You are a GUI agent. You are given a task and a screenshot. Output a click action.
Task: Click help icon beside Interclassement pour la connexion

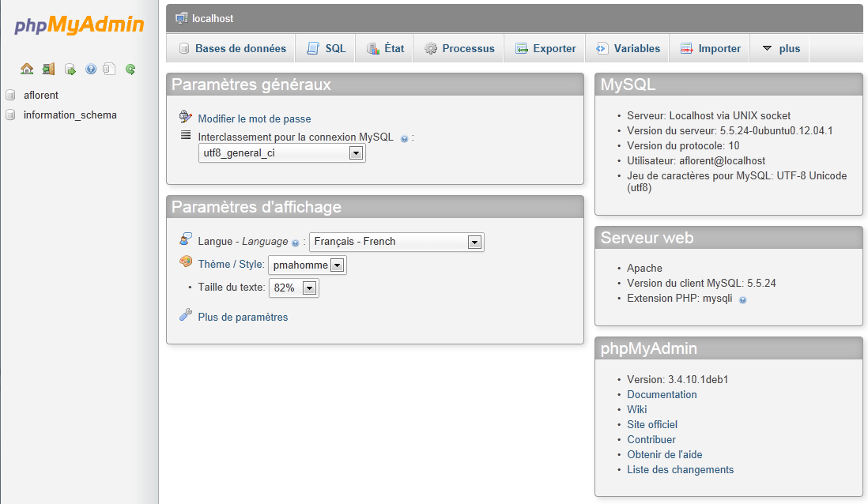click(x=404, y=139)
